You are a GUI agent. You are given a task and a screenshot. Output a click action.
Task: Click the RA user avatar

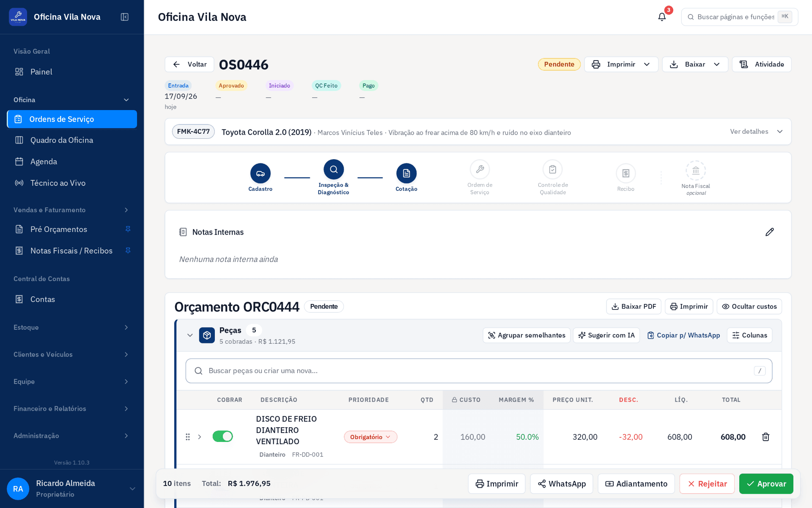click(18, 489)
